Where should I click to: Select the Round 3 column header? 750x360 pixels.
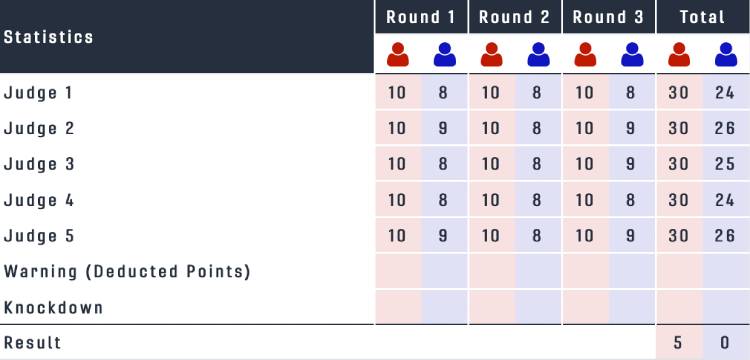click(x=608, y=17)
